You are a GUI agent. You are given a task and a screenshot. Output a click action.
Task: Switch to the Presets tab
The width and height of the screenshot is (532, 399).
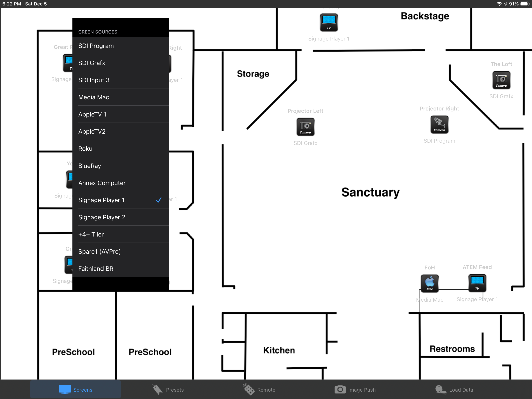tap(168, 390)
